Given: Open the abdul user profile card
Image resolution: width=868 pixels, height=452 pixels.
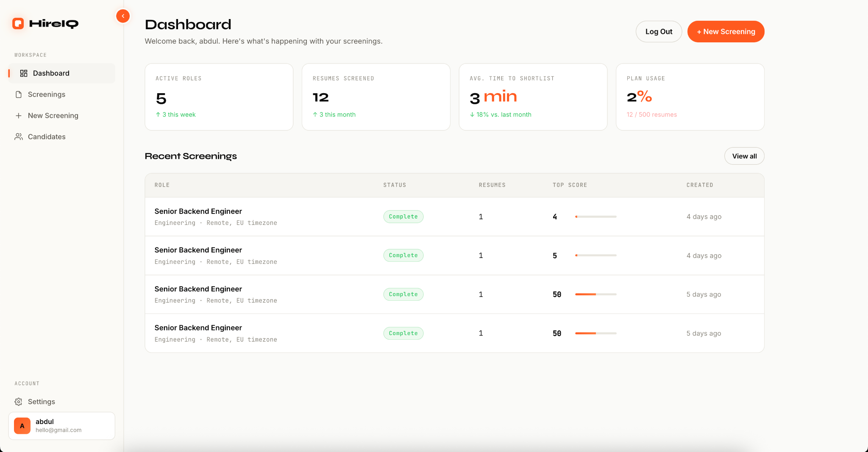Looking at the screenshot, I should (62, 426).
